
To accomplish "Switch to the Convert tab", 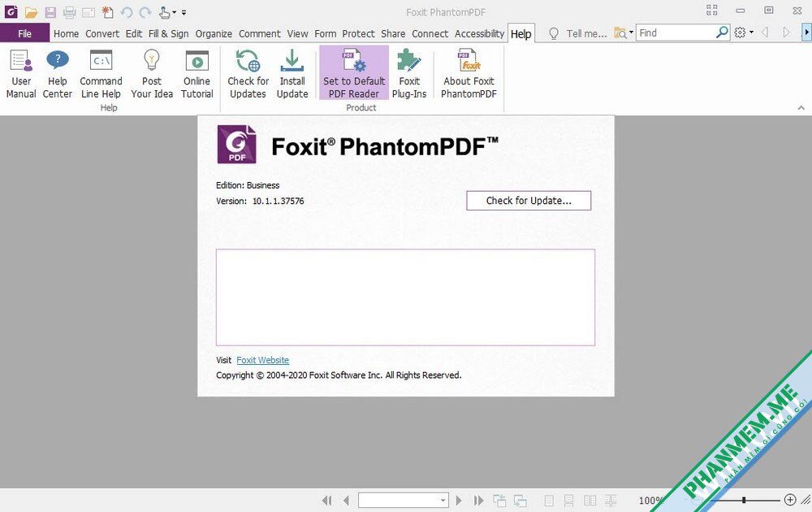I will pos(102,33).
